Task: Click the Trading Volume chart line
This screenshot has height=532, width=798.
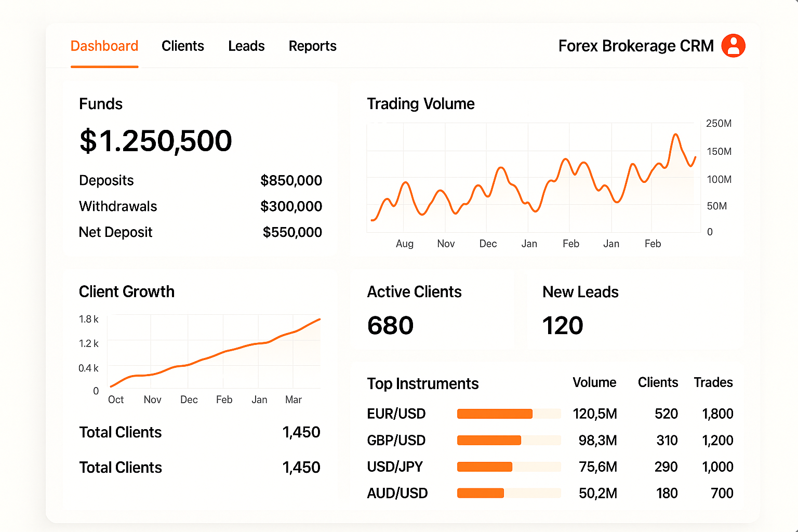Action: pyautogui.click(x=566, y=159)
